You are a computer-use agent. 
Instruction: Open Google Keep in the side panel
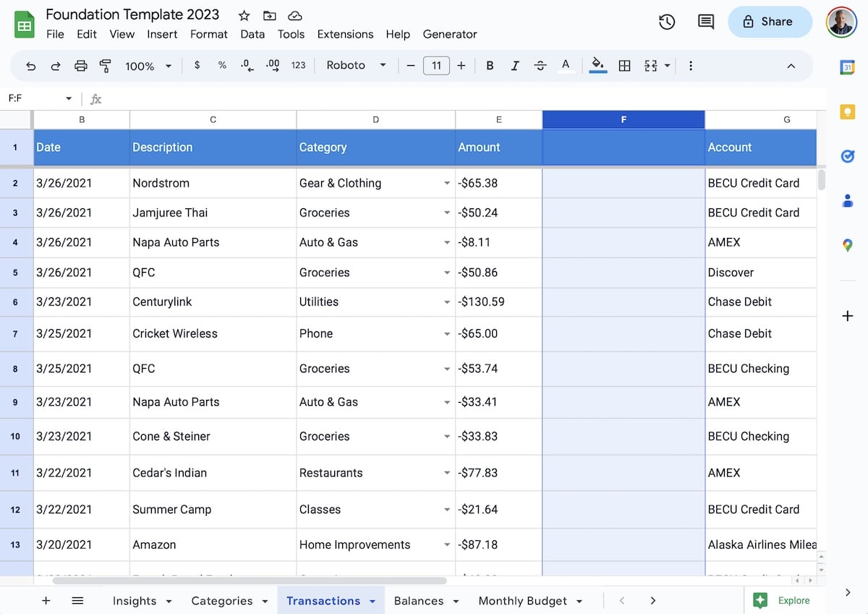(x=848, y=111)
